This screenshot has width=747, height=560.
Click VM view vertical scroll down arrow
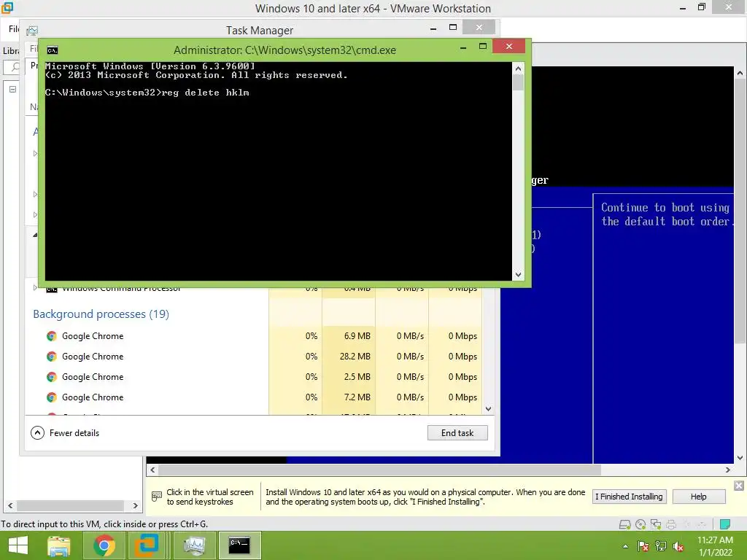click(x=740, y=458)
